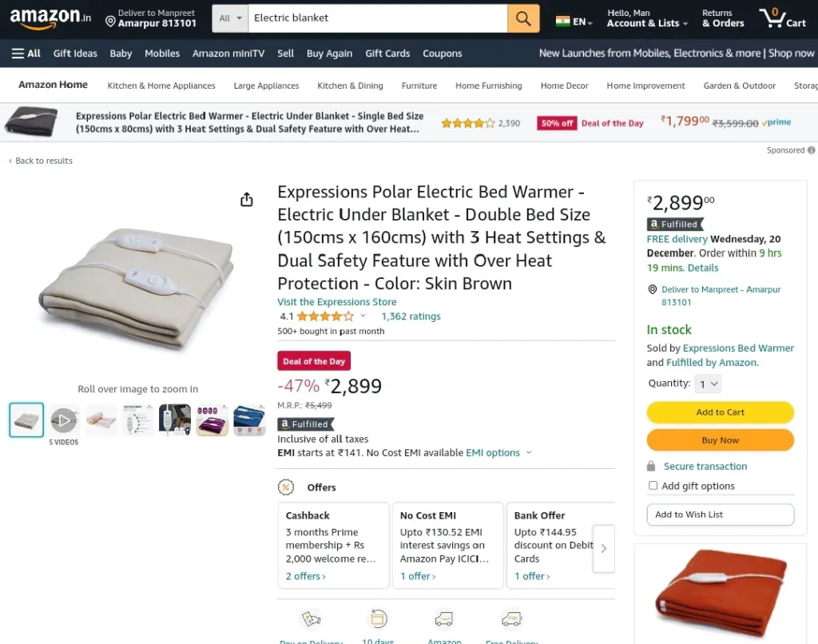Select the Furniture category tab

pyautogui.click(x=419, y=85)
